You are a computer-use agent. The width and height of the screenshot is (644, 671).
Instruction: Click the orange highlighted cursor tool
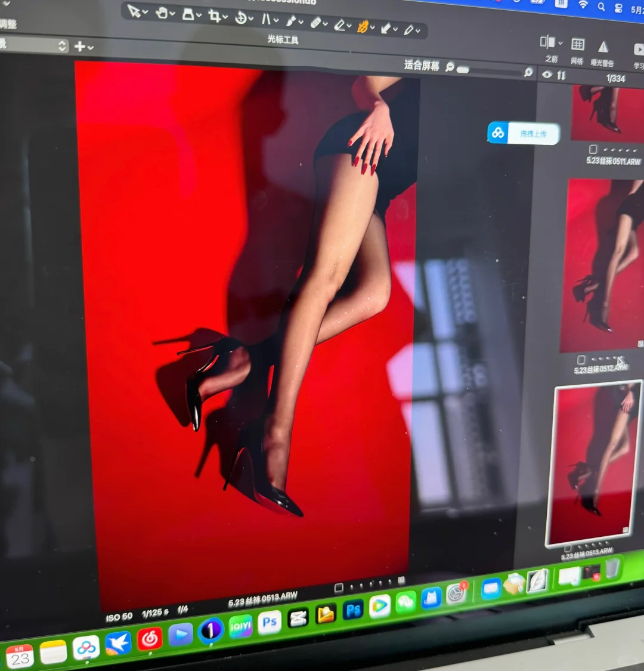[x=363, y=27]
